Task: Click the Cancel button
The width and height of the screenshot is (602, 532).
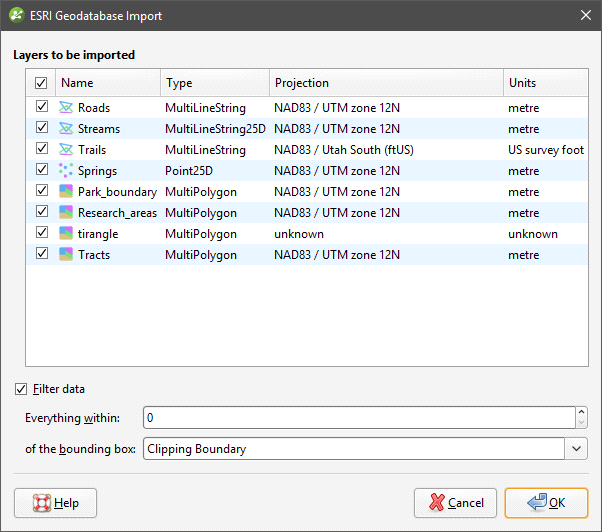Action: click(x=455, y=503)
